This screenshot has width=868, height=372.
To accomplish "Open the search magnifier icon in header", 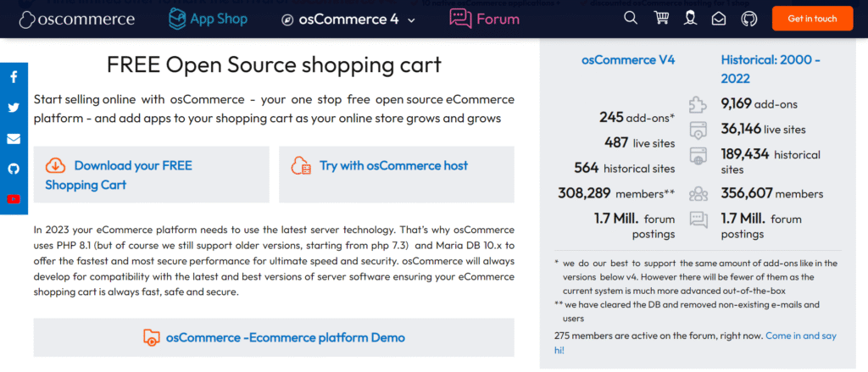I will (x=631, y=18).
